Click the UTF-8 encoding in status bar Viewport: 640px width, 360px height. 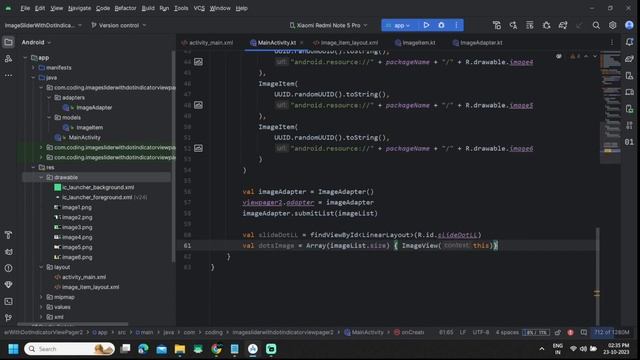pyautogui.click(x=481, y=332)
